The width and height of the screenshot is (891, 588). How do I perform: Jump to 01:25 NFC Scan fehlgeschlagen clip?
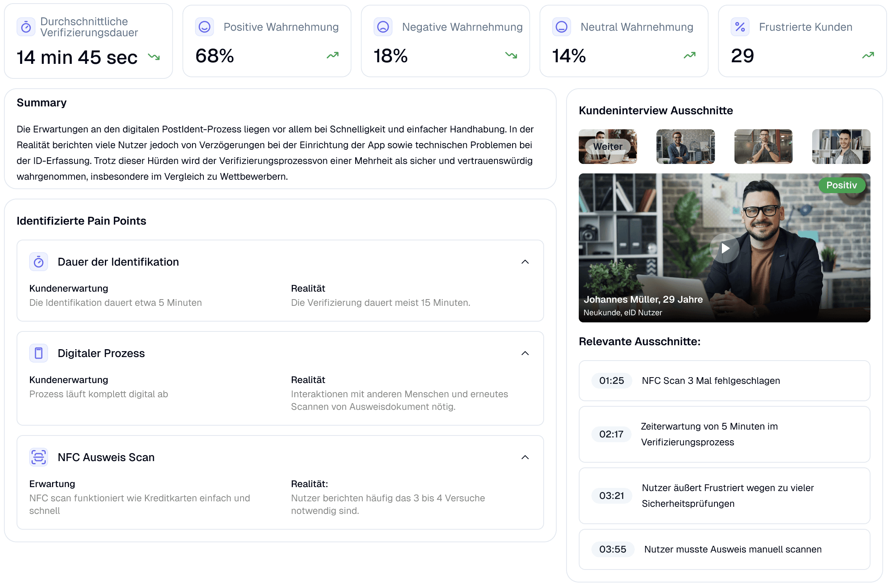coord(612,381)
